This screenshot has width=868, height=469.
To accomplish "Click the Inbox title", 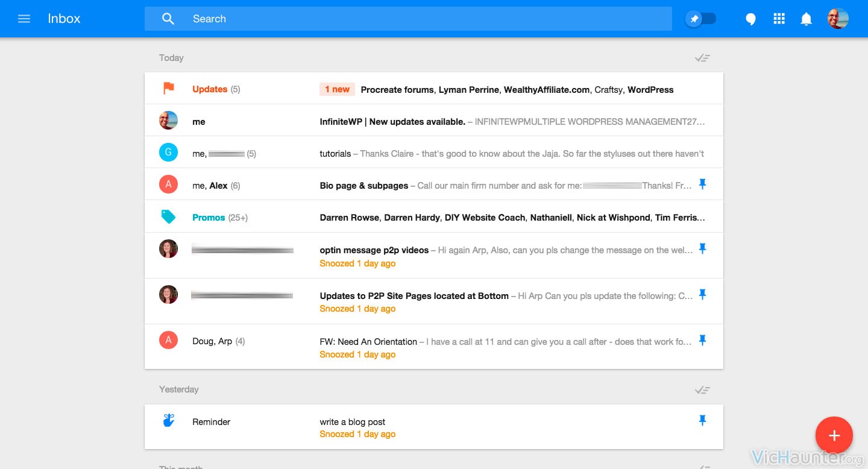I will pyautogui.click(x=64, y=19).
